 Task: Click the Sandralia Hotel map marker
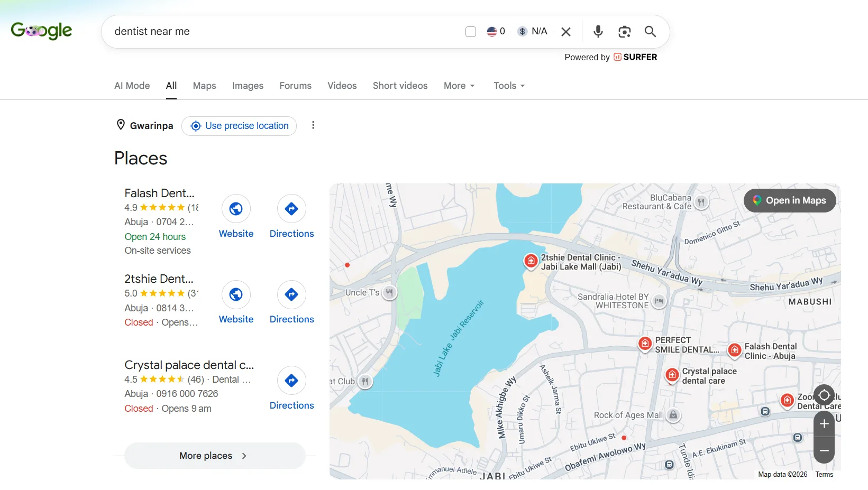(659, 301)
